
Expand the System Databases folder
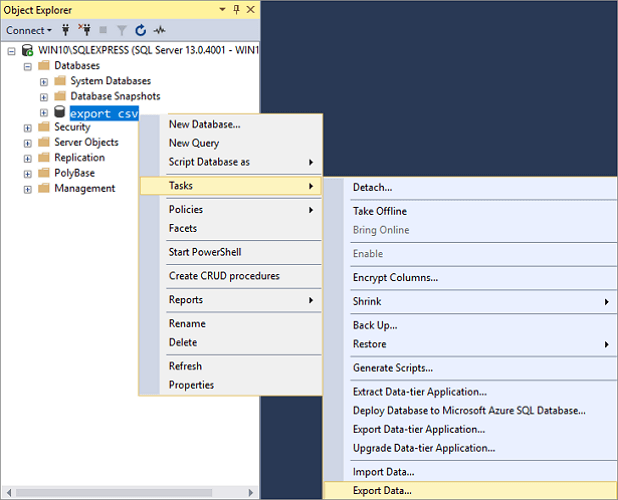pos(44,81)
